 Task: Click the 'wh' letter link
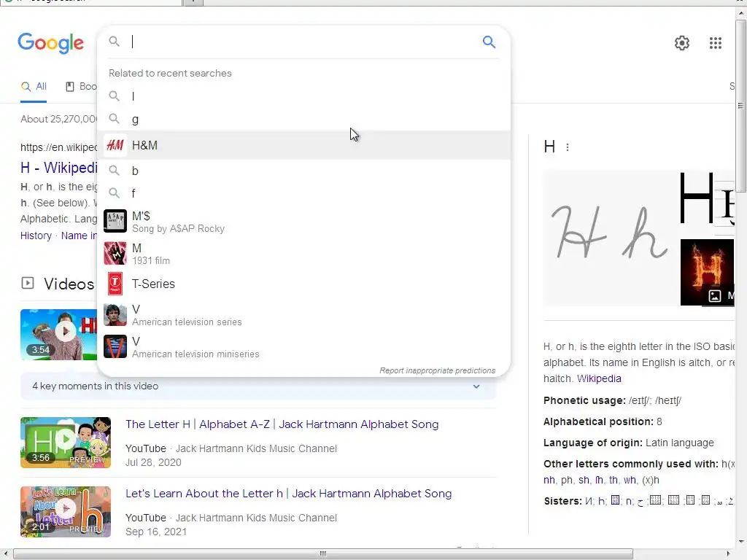(x=630, y=480)
